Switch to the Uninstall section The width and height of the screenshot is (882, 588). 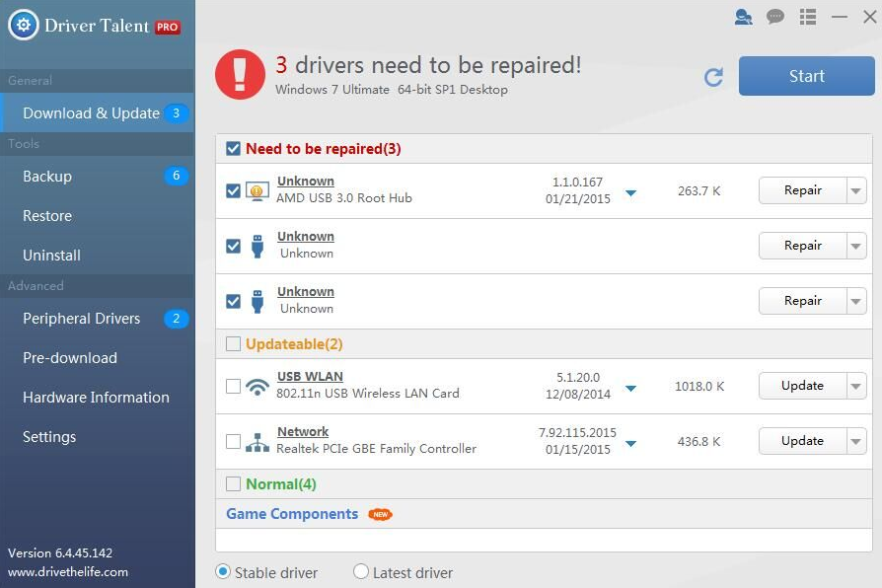tap(98, 255)
